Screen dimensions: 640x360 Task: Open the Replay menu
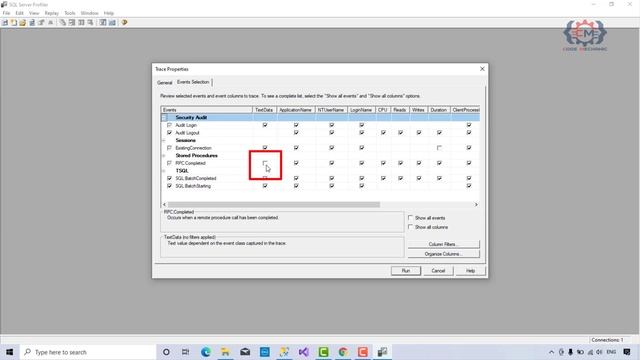(51, 13)
